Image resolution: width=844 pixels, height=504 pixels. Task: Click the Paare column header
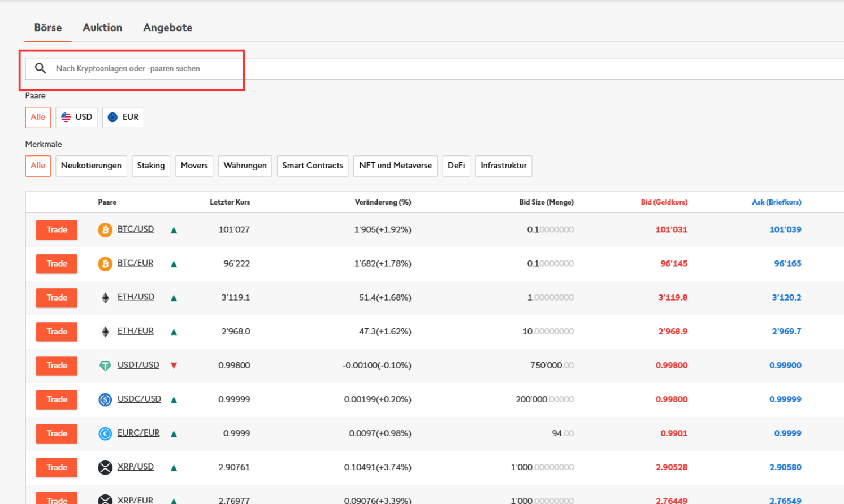(x=107, y=202)
